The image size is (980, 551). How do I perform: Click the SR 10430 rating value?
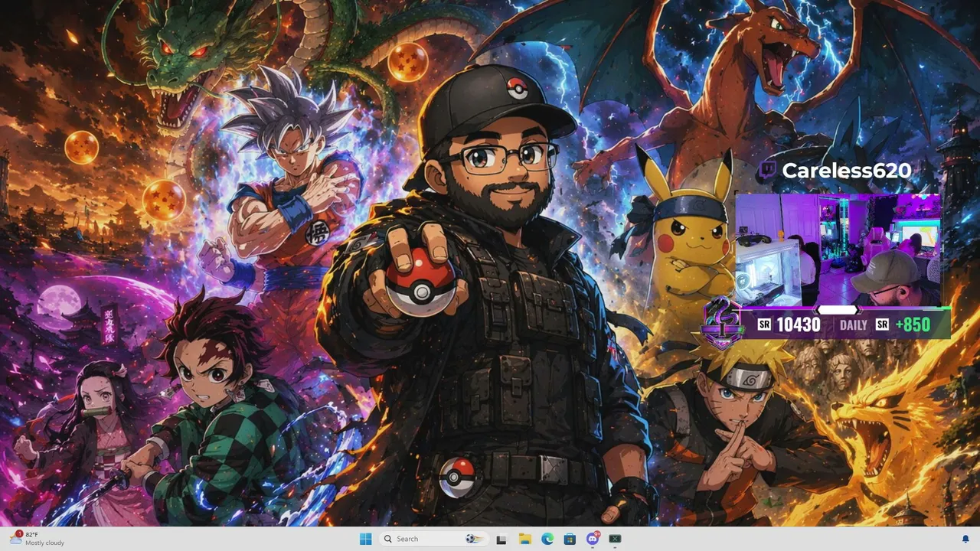[799, 324]
